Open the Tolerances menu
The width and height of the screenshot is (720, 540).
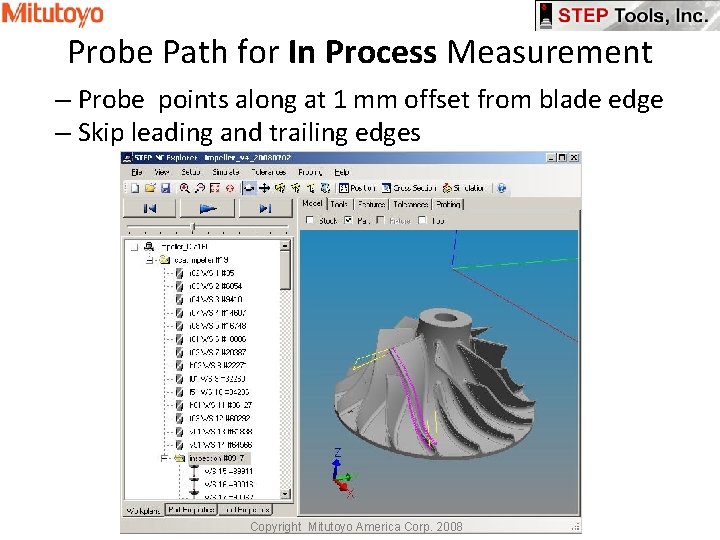[269, 172]
